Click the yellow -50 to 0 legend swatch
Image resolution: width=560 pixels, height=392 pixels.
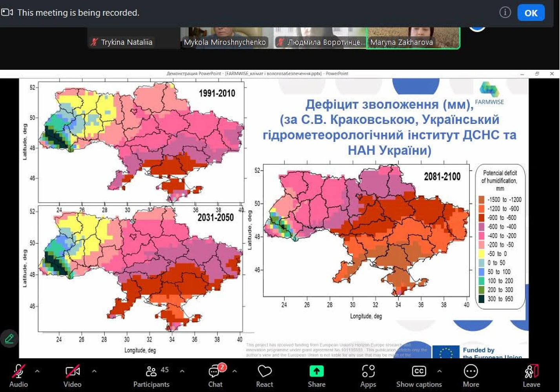click(x=482, y=254)
